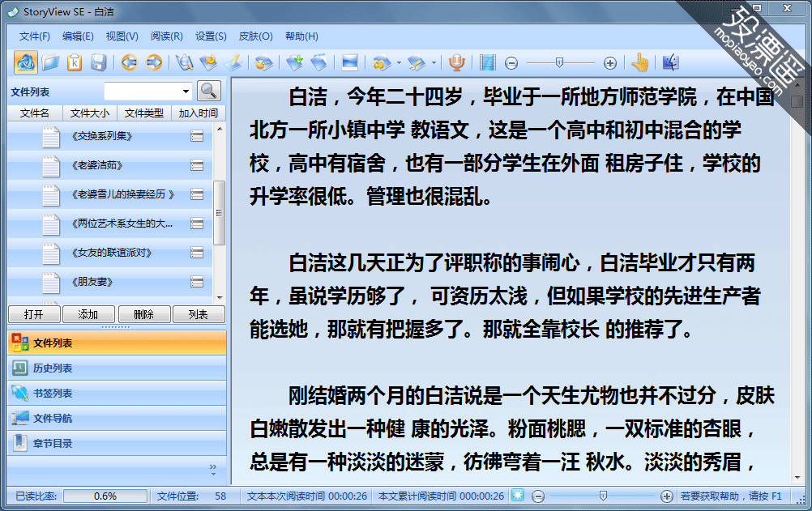Viewport: 812px width, 511px height.
Task: Click the 已读比率 progress box showing 0.6%
Action: coord(105,496)
